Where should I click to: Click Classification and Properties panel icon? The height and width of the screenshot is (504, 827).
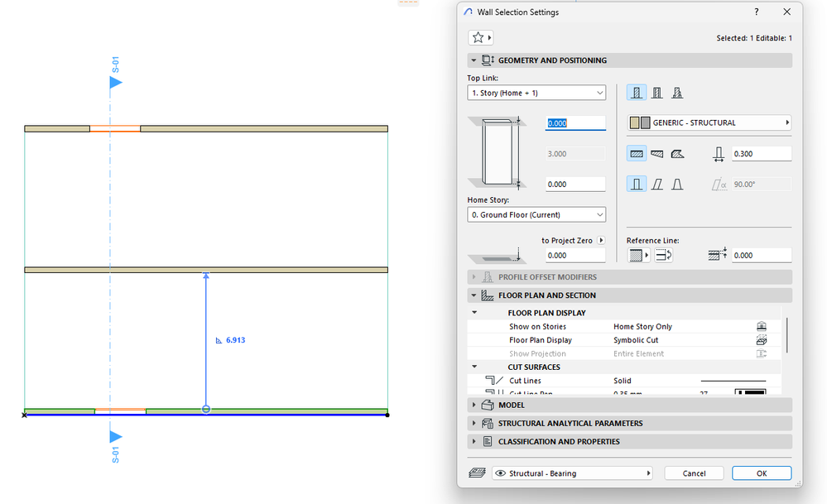coord(488,441)
